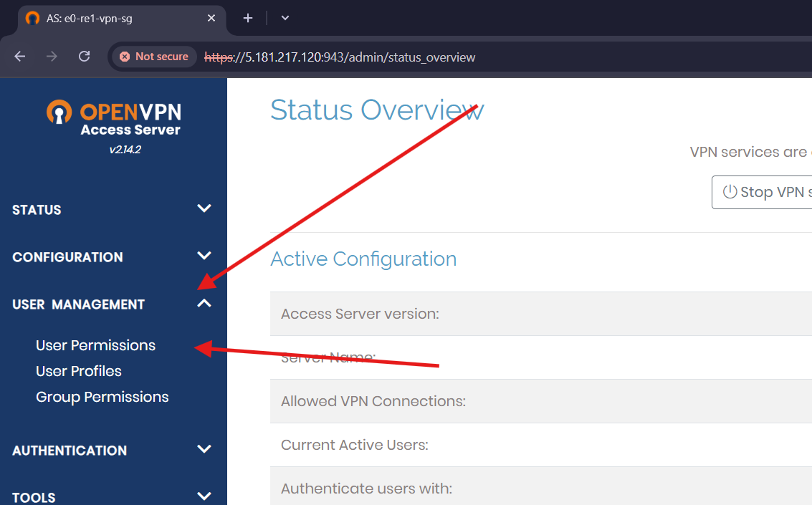
Task: Open a new browser tab
Action: (248, 18)
